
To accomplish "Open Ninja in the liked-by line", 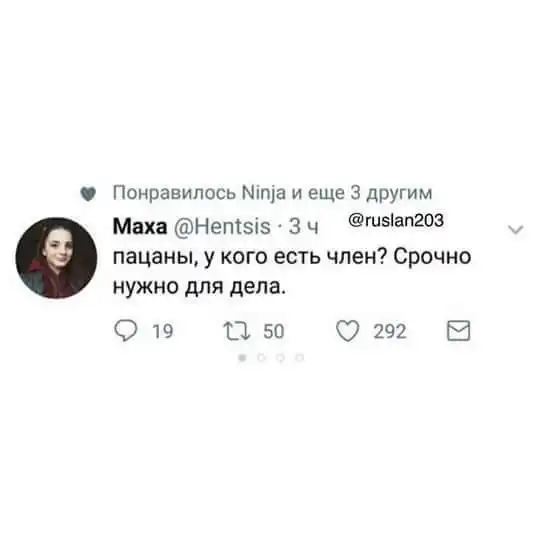I will pyautogui.click(x=264, y=193).
